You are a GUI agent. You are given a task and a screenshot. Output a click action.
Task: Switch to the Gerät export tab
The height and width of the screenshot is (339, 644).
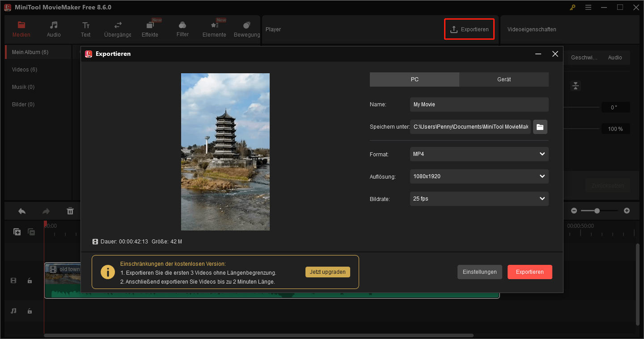click(504, 79)
